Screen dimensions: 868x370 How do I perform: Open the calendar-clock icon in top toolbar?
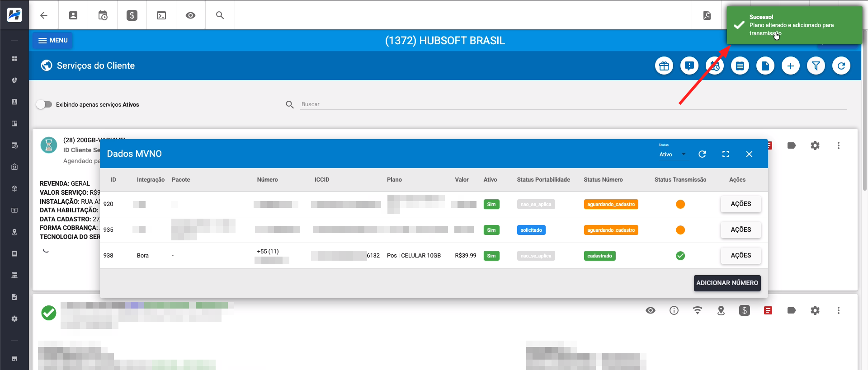click(103, 15)
